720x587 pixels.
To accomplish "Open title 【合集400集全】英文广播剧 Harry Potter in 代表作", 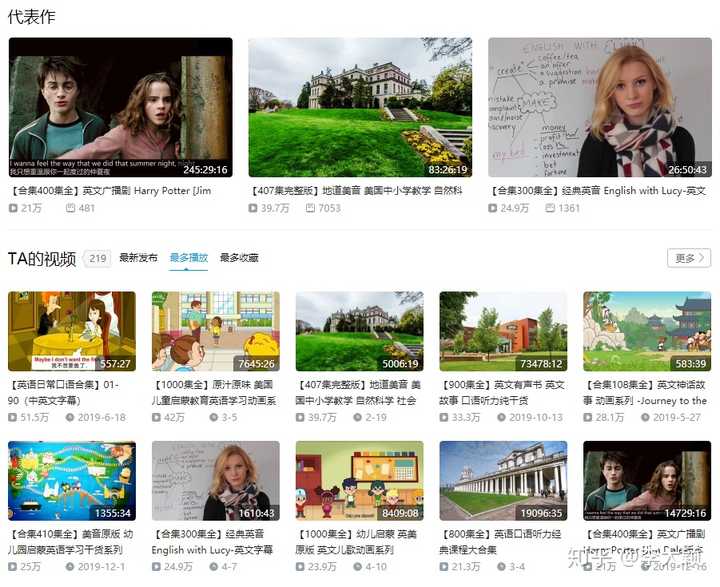I will point(110,191).
